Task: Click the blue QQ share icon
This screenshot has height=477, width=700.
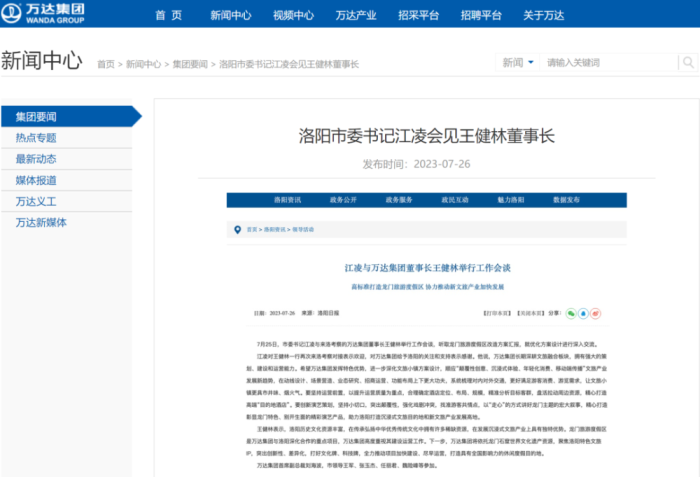Action: pyautogui.click(x=583, y=314)
